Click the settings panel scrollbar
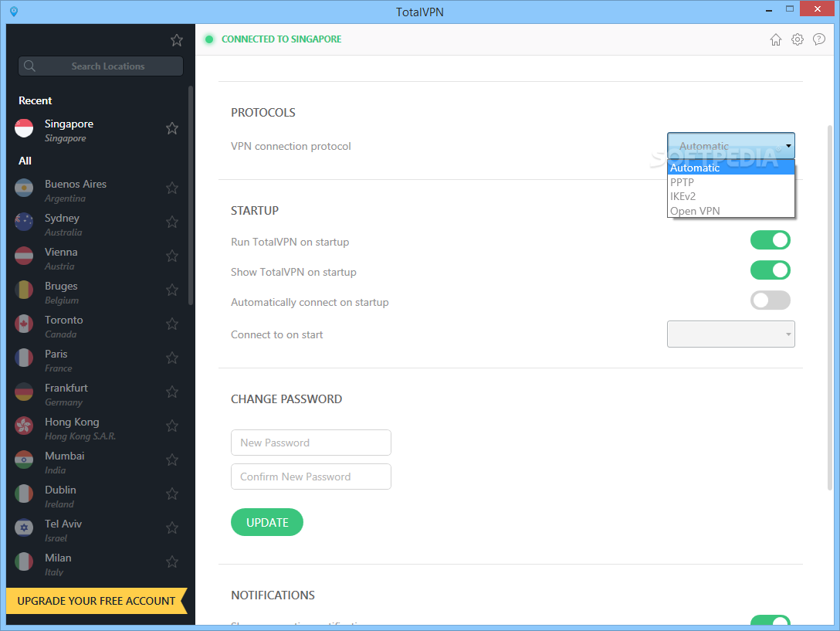The height and width of the screenshot is (631, 840). tap(830, 308)
